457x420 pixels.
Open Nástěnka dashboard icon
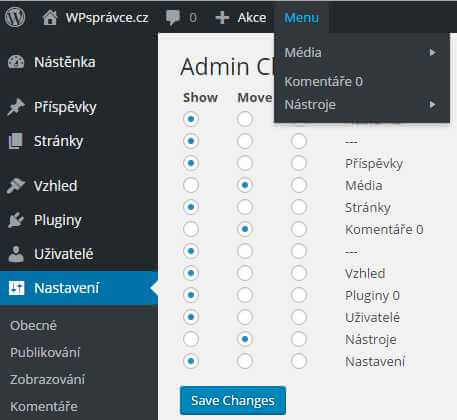click(16, 62)
